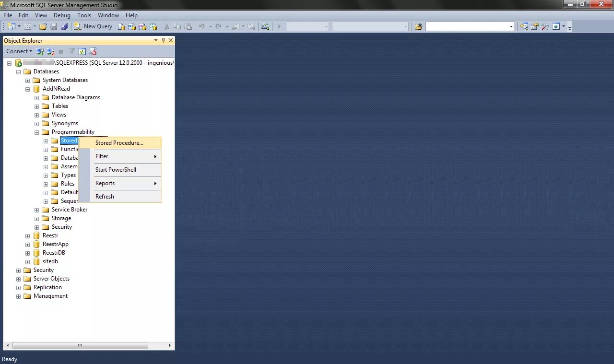Image resolution: width=614 pixels, height=364 pixels.
Task: Click the Analysis Services MDX Query icon
Action: pos(132,26)
